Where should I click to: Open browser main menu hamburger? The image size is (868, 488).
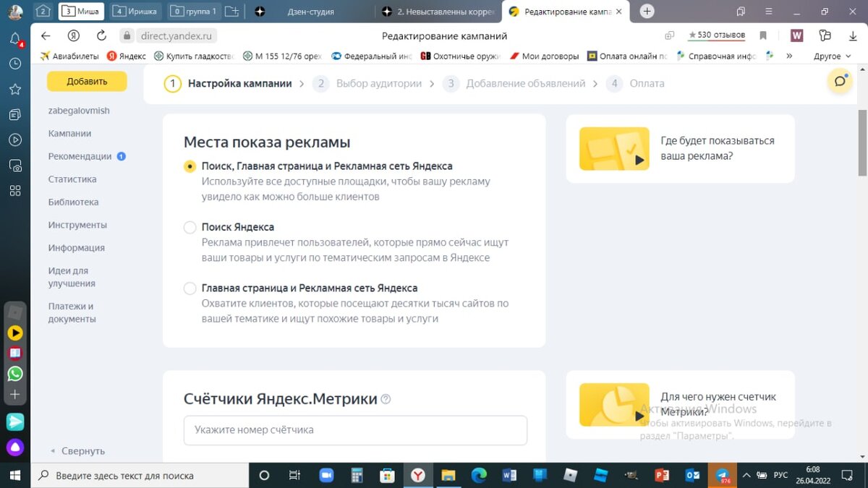point(769,12)
